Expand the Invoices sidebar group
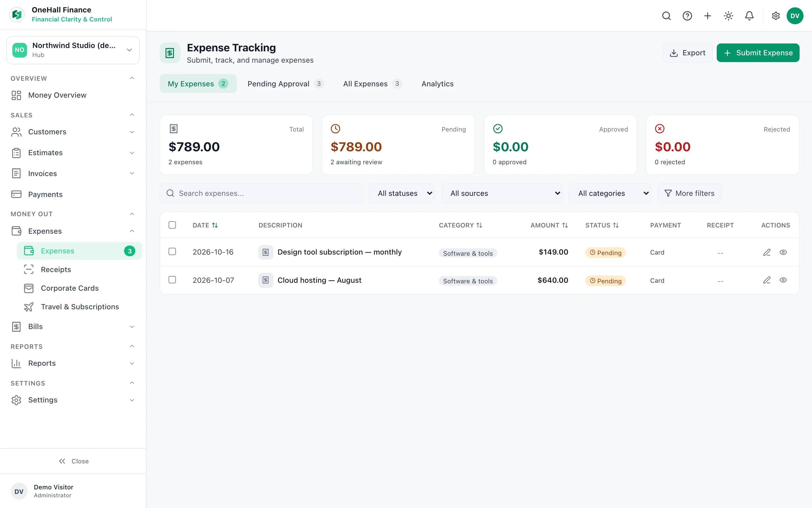 (x=73, y=174)
